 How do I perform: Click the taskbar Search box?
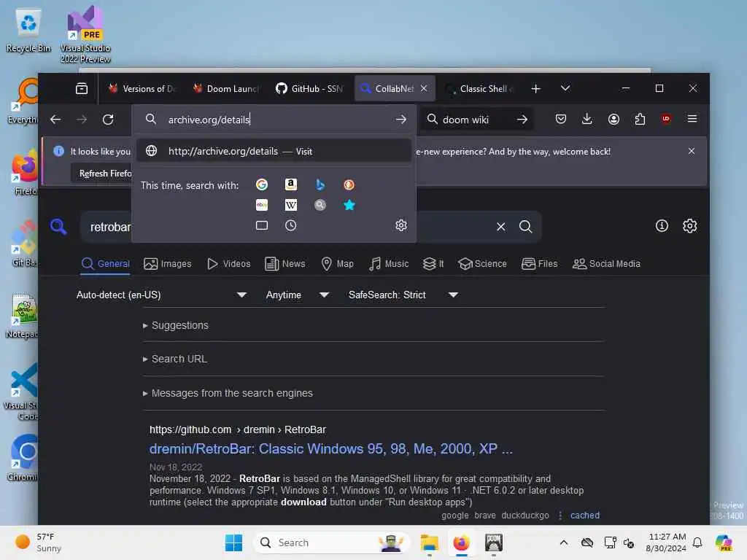pos(332,542)
